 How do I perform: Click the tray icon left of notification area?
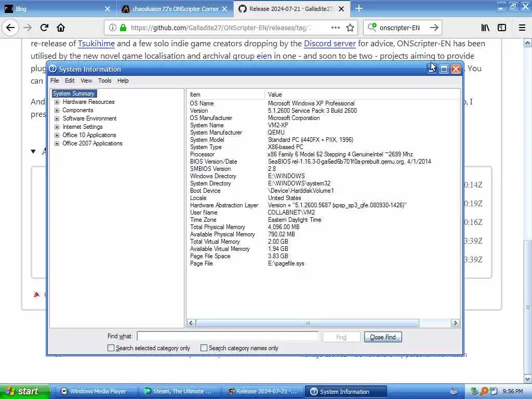(454, 391)
